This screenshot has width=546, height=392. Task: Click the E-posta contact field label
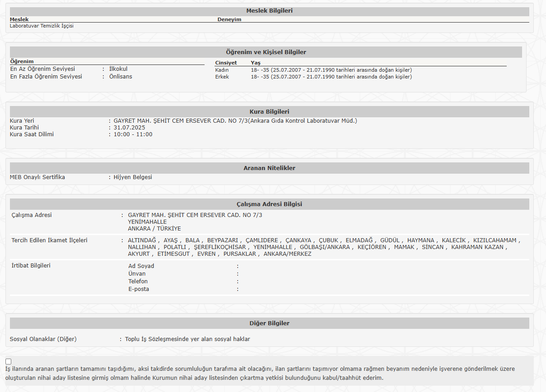(139, 289)
